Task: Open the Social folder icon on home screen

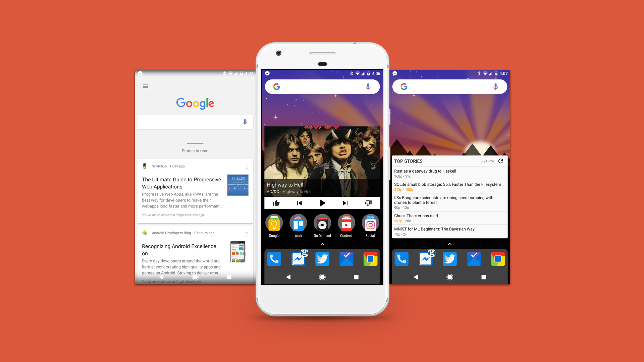Action: click(x=369, y=224)
